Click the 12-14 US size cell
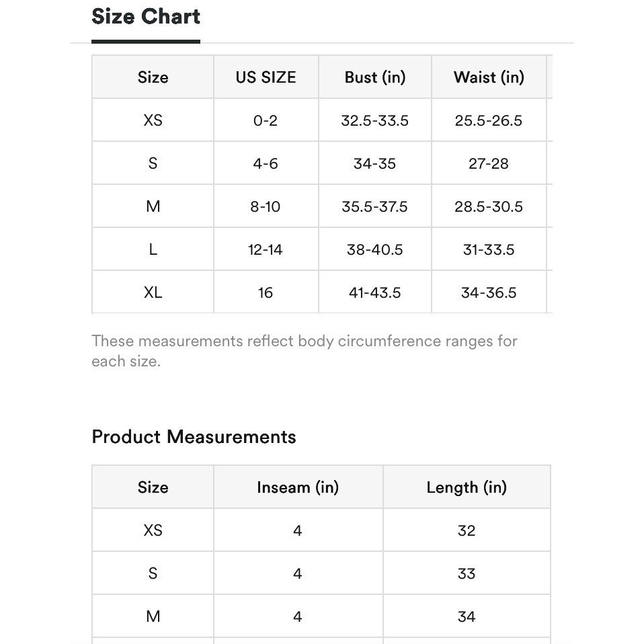This screenshot has width=644, height=644. tap(266, 249)
